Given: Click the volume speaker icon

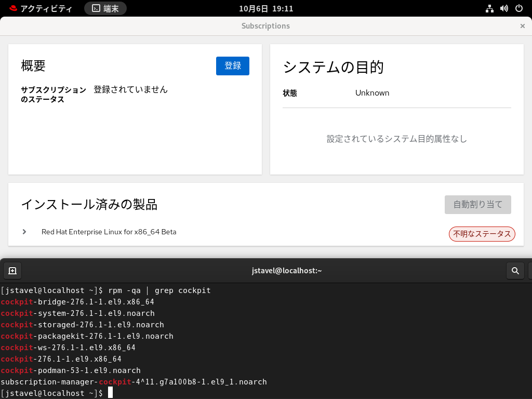Looking at the screenshot, I should [504, 8].
